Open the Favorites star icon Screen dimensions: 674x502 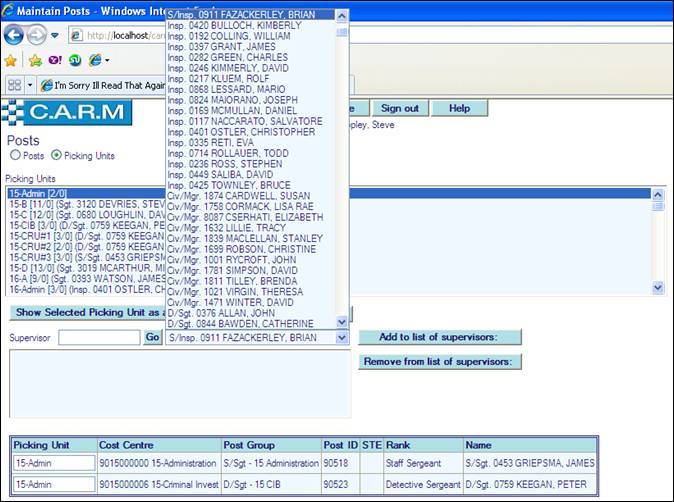[x=11, y=61]
